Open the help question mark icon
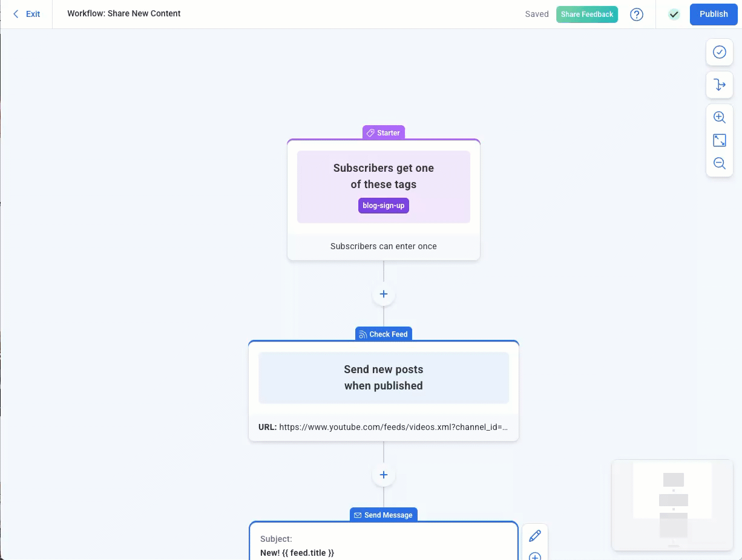Viewport: 742px width, 560px height. tap(636, 15)
